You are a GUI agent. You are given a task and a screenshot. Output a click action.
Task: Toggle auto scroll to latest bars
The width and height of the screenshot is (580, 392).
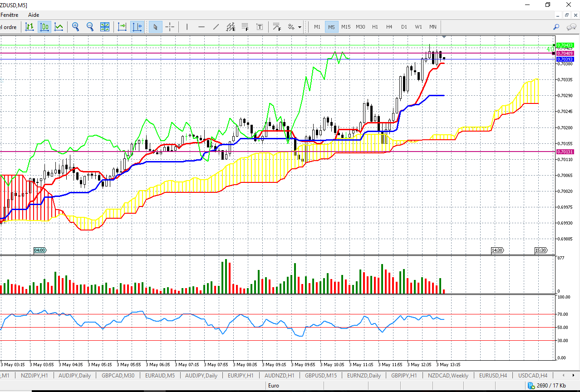coord(122,27)
